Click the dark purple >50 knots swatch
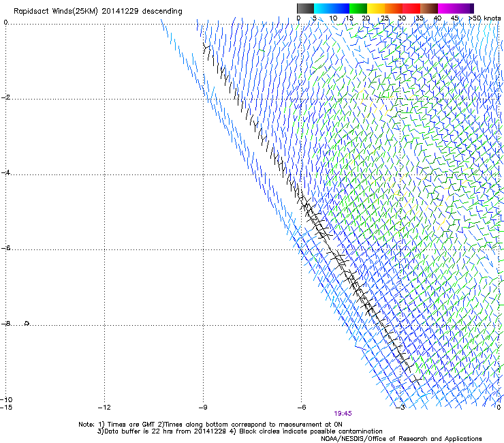The image size is (504, 443). coord(472,8)
